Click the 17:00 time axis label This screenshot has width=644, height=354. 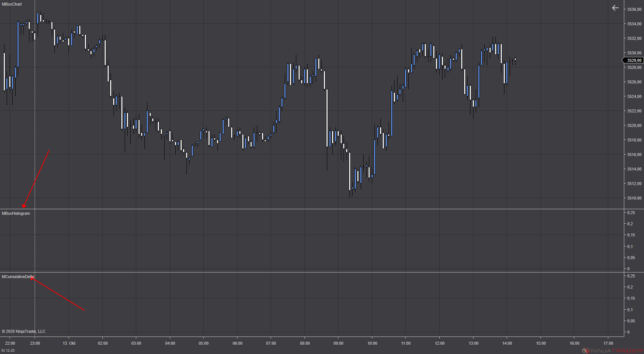coord(608,343)
